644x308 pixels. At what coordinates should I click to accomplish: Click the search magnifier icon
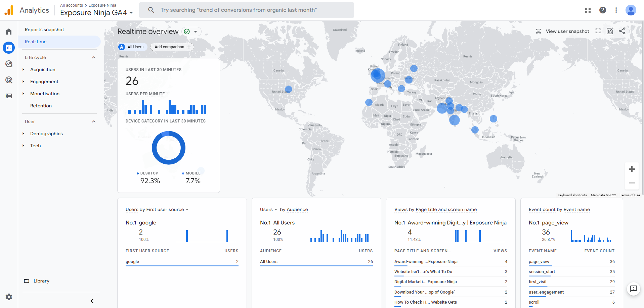click(151, 10)
